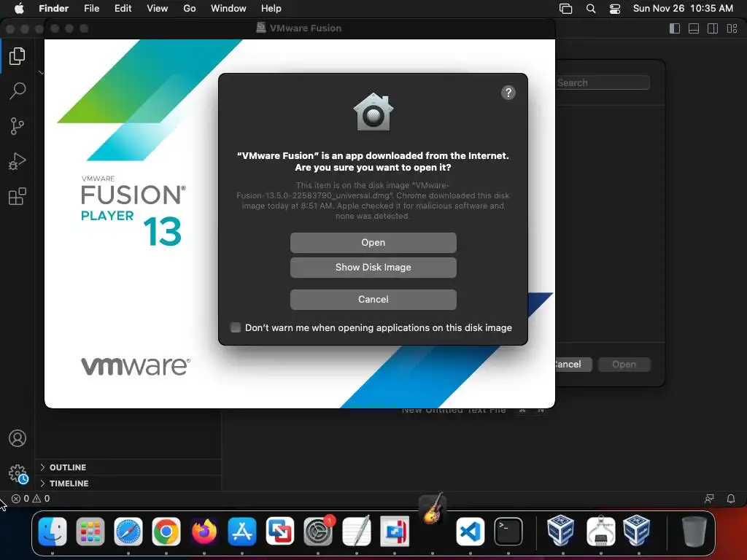Image resolution: width=747 pixels, height=560 pixels.
Task: Open System Settings from the Dock
Action: (x=318, y=532)
